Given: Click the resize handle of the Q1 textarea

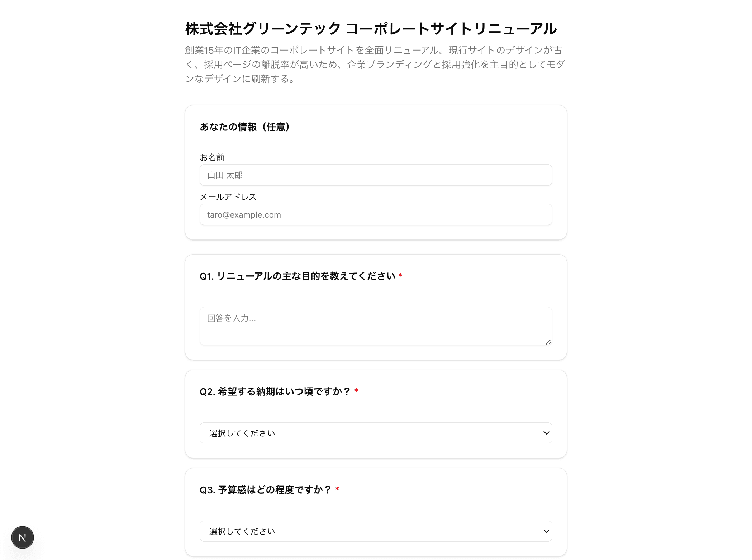Looking at the screenshot, I should coord(548,342).
